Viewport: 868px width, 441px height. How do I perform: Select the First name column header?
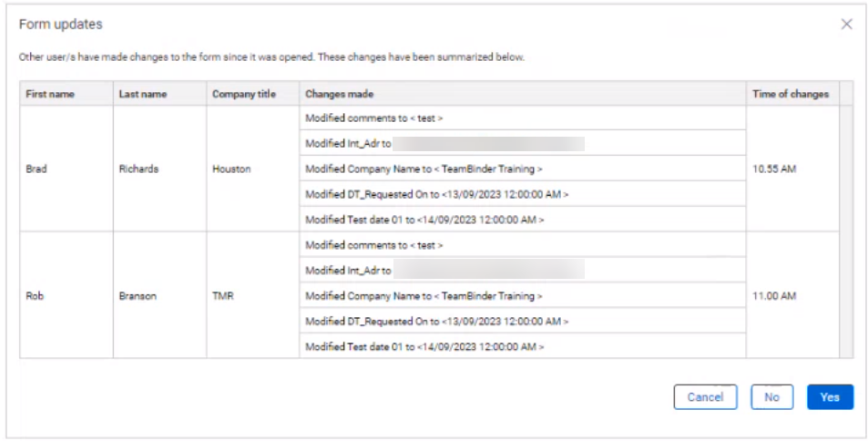click(66, 94)
